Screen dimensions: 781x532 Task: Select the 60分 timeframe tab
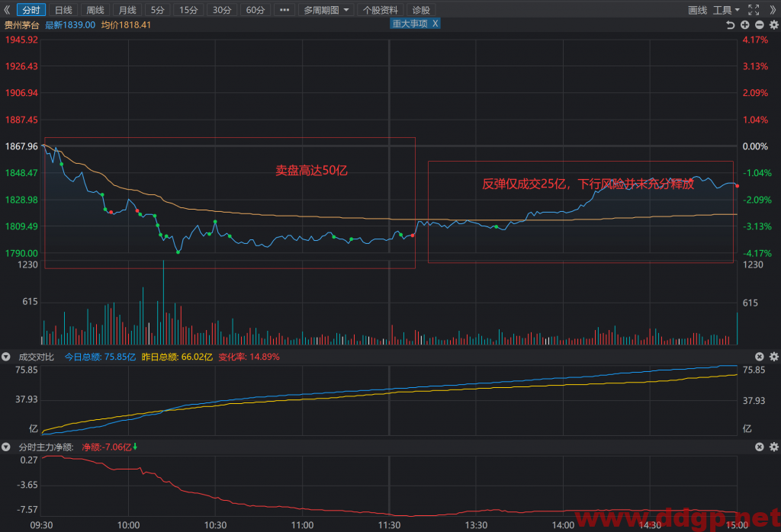[255, 10]
